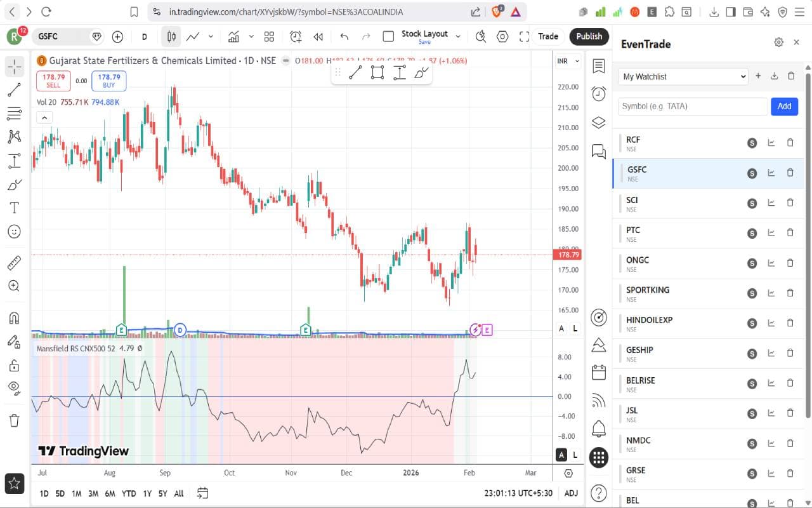Open the Fibonacci retracement tools
The height and width of the screenshot is (508, 812).
(14, 114)
